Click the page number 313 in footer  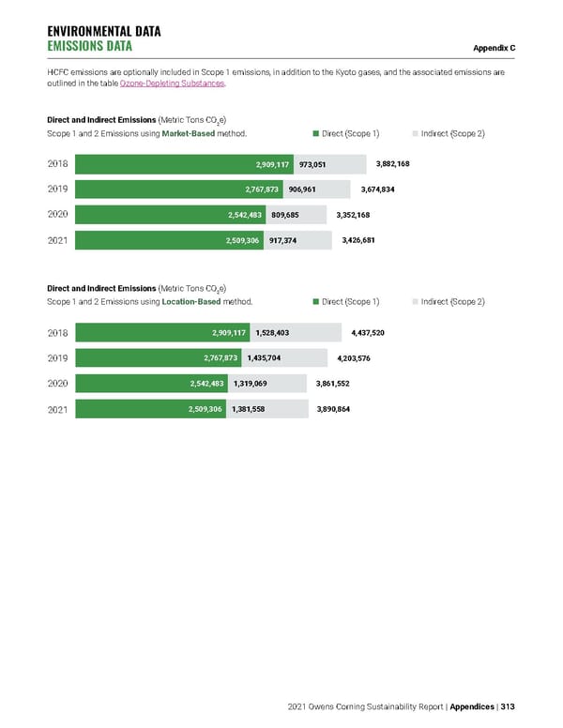[x=508, y=707]
